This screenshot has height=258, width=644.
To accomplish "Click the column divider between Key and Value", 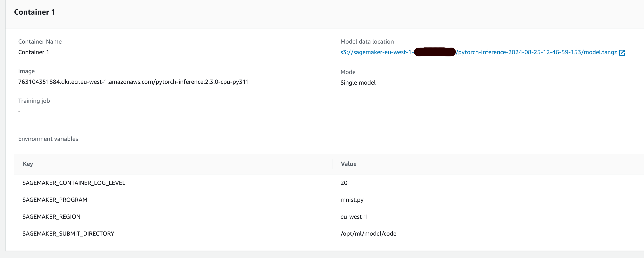I will point(332,164).
